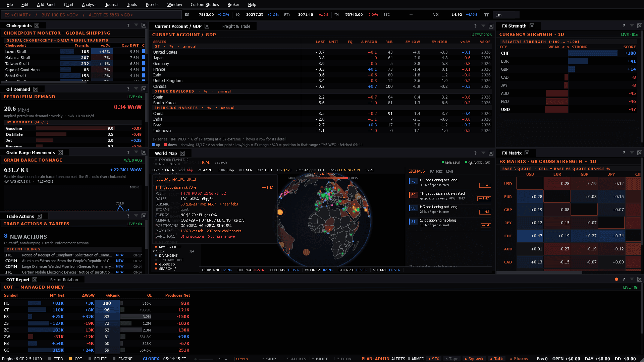Open help for the COT Report panel
Image resolution: width=644 pixels, height=362 pixels.
coord(624,279)
